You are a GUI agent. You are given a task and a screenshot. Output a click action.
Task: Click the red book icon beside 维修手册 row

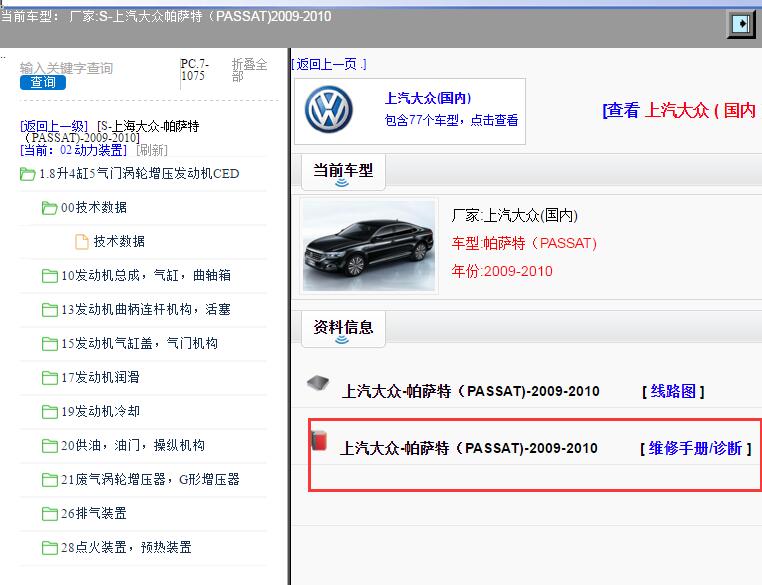click(x=319, y=440)
